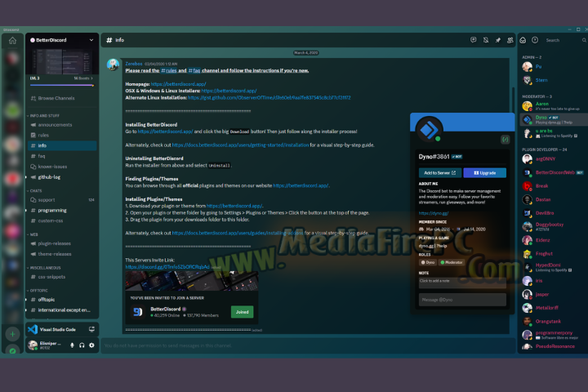Image resolution: width=588 pixels, height=392 pixels.
Task: Click the Message @Dyno field
Action: pos(462,300)
